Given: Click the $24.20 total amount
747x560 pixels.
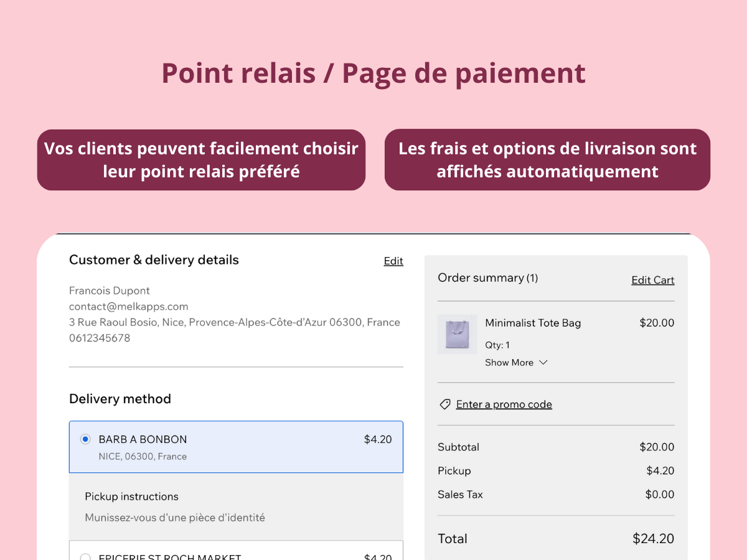Looking at the screenshot, I should 653,539.
